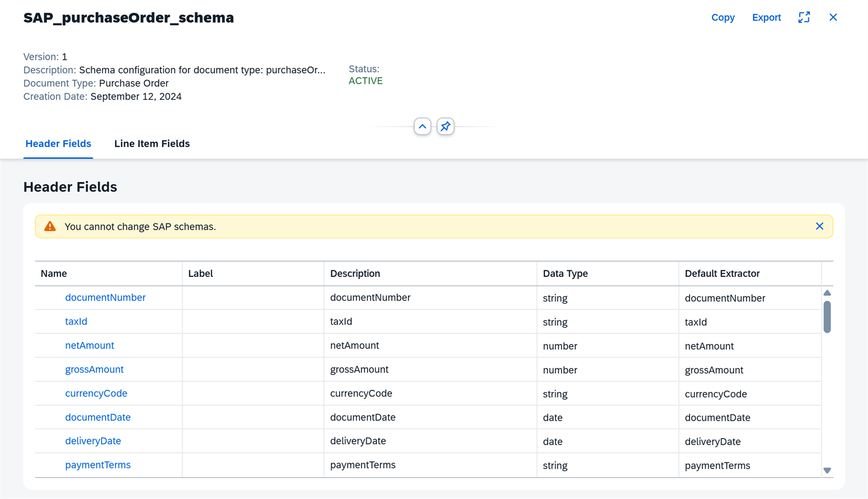868x499 pixels.
Task: Click the table scrollbar down arrow
Action: click(x=827, y=471)
